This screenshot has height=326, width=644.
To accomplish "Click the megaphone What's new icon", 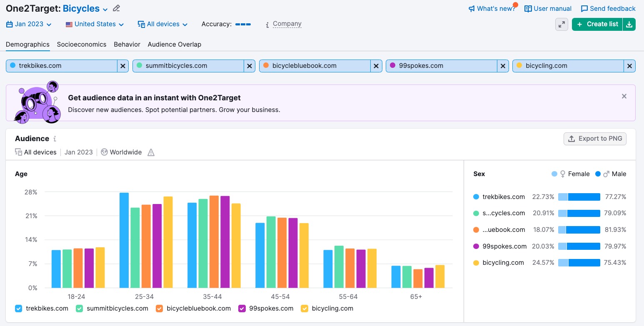I will pos(472,9).
